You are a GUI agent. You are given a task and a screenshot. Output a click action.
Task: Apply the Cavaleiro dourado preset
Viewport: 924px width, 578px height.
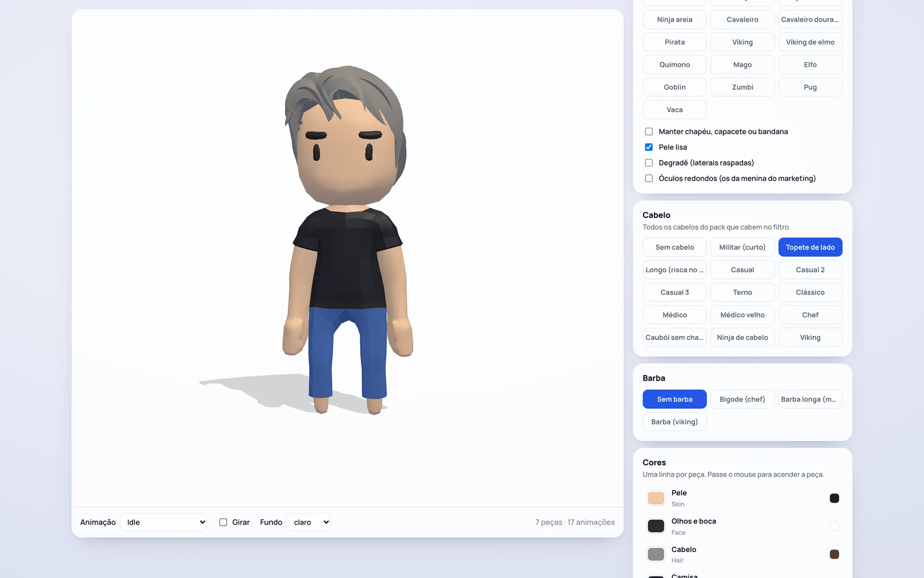point(810,19)
